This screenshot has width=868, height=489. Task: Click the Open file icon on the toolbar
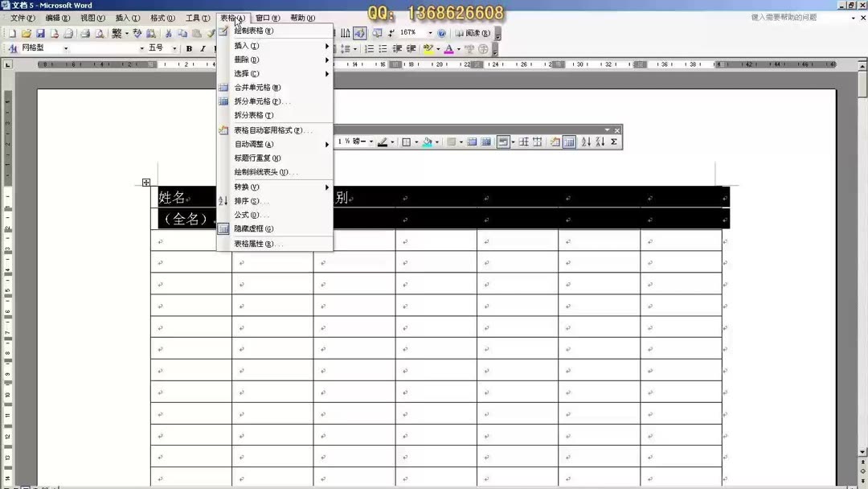[27, 33]
